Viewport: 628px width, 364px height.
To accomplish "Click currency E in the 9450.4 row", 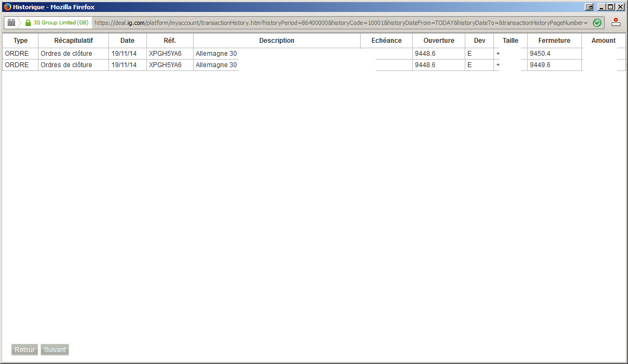I will click(x=470, y=54).
